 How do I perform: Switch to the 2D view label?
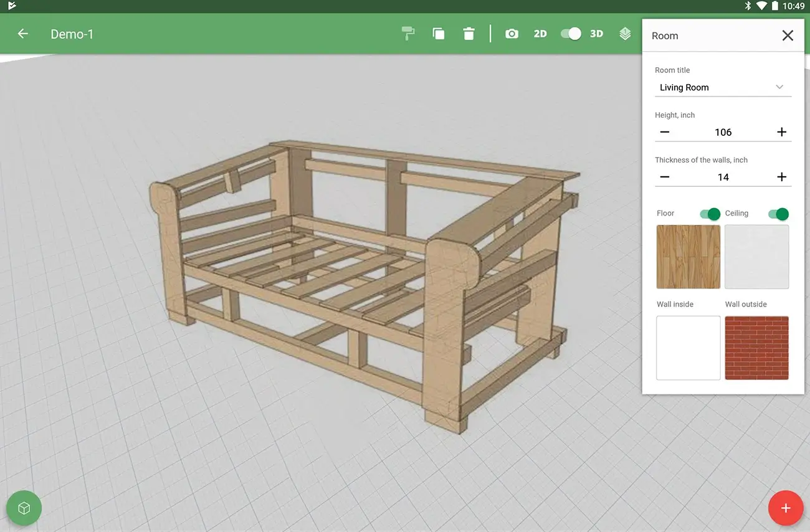[x=540, y=34]
